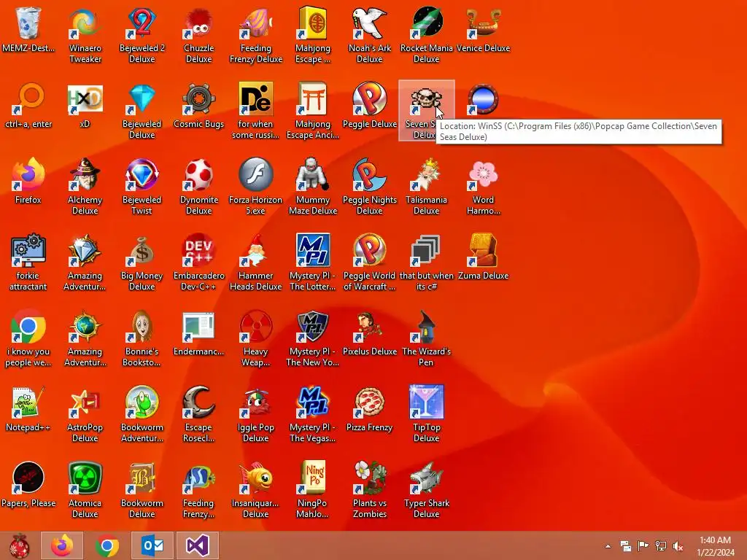Select the Talismania Deluxe icon
The image size is (747, 560).
click(426, 174)
